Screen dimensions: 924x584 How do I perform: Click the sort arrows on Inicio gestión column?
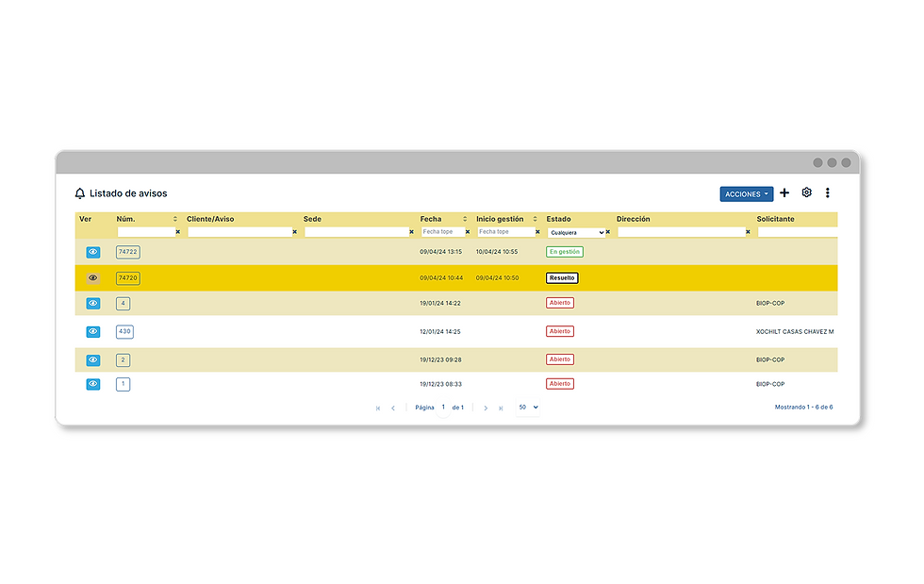click(533, 219)
